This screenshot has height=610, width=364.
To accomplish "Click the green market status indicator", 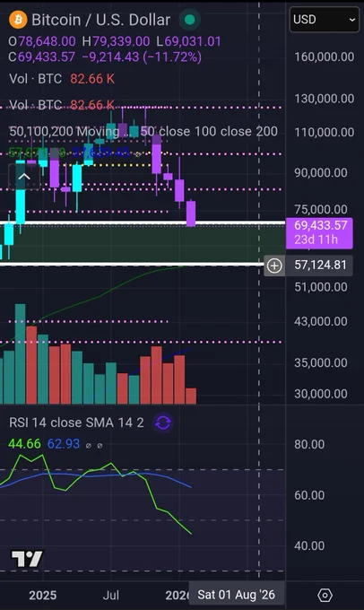I will (x=190, y=20).
